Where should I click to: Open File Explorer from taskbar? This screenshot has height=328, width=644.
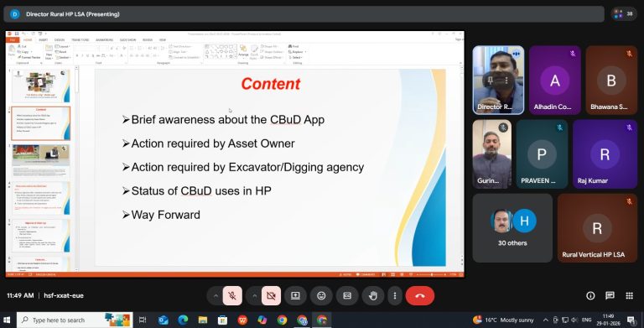tap(203, 320)
